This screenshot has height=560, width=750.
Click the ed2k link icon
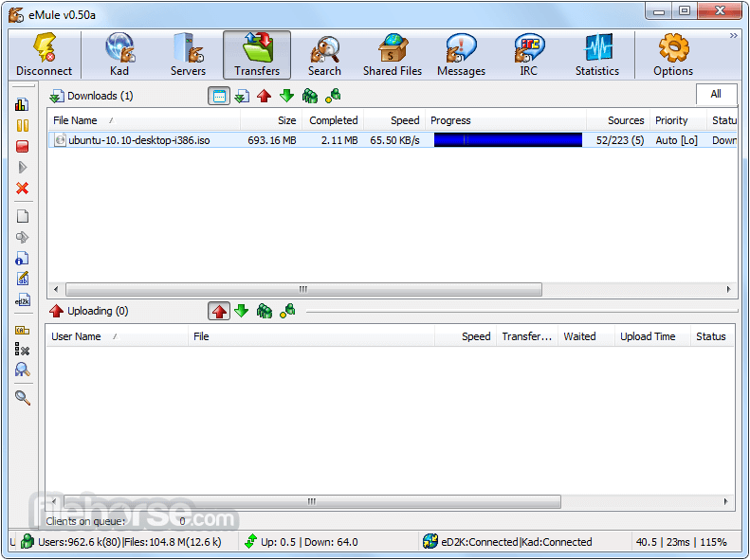click(x=22, y=300)
